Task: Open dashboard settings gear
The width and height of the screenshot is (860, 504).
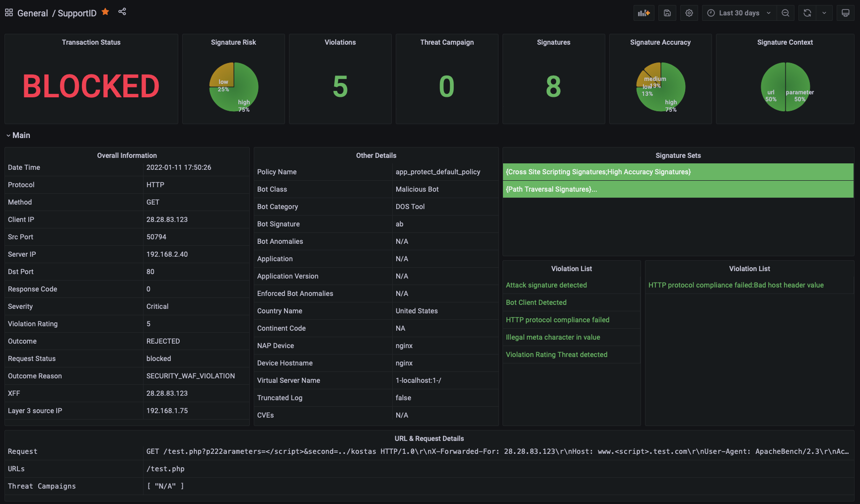Action: 689,13
